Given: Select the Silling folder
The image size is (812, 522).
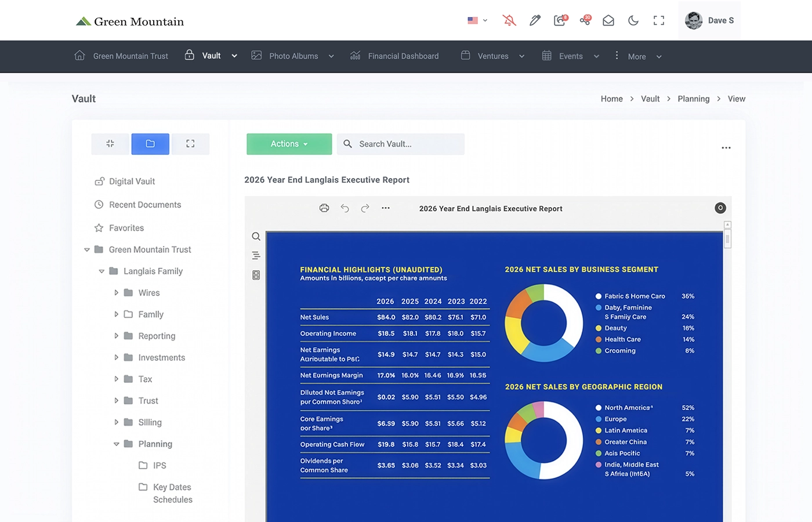Looking at the screenshot, I should click(x=143, y=422).
